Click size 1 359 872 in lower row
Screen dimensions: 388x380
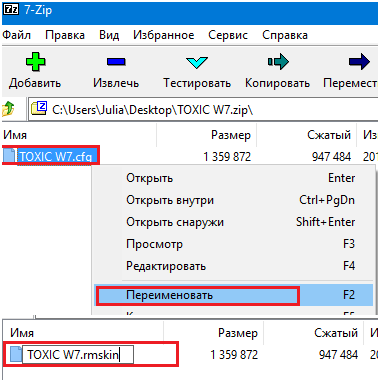click(x=234, y=355)
